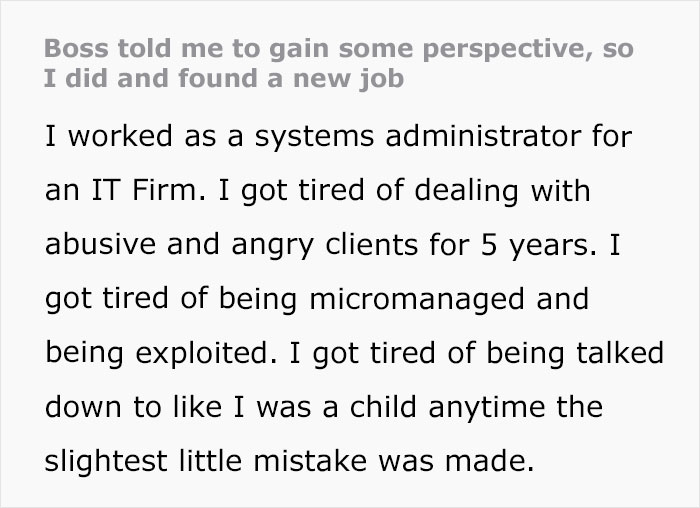Click the words 'found a new job' in the title

tap(291, 78)
